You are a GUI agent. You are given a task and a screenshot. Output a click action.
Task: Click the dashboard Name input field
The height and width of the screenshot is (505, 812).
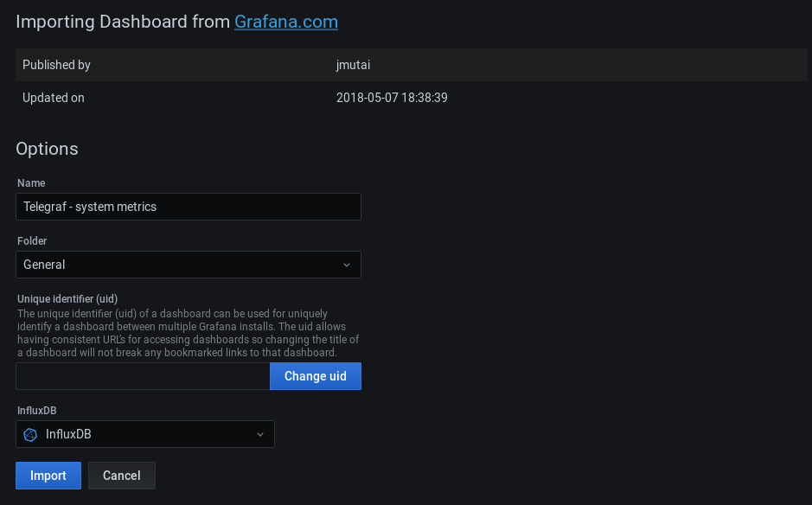189,207
